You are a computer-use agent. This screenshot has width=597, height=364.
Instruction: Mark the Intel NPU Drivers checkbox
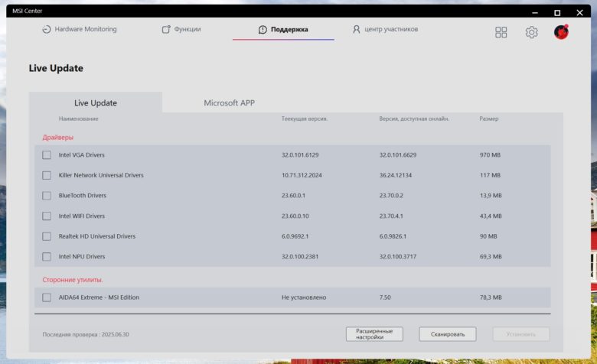click(47, 257)
